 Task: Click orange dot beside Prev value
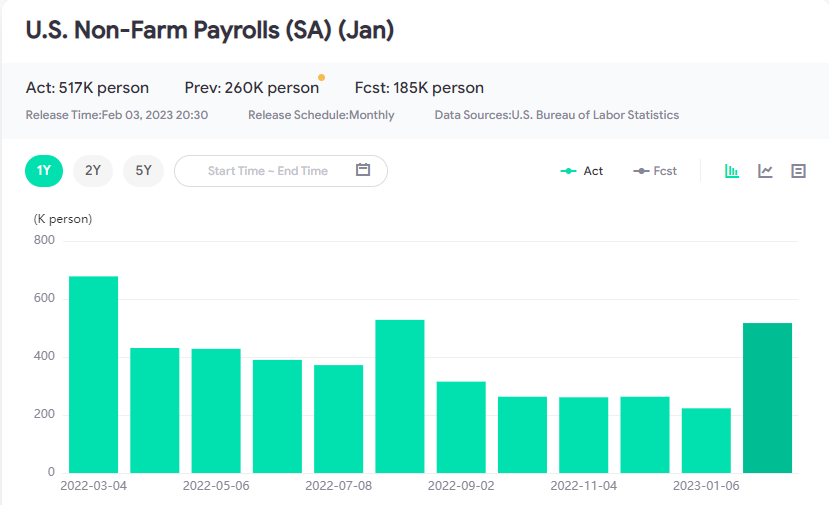click(321, 77)
